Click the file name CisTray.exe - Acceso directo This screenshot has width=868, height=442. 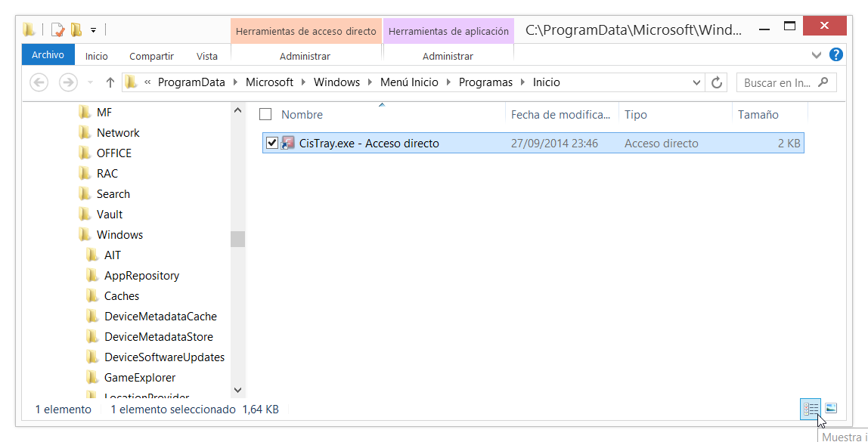[369, 144]
